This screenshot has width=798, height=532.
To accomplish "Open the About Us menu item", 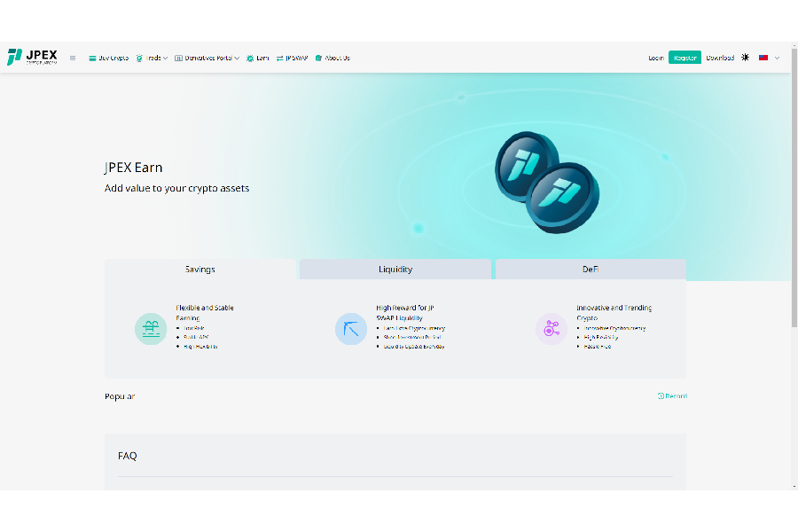I will coord(332,58).
